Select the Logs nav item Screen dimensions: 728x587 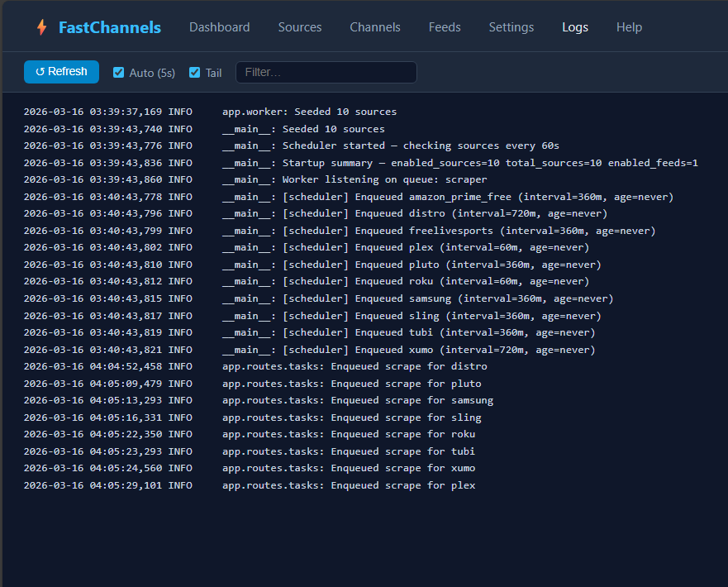click(x=575, y=27)
